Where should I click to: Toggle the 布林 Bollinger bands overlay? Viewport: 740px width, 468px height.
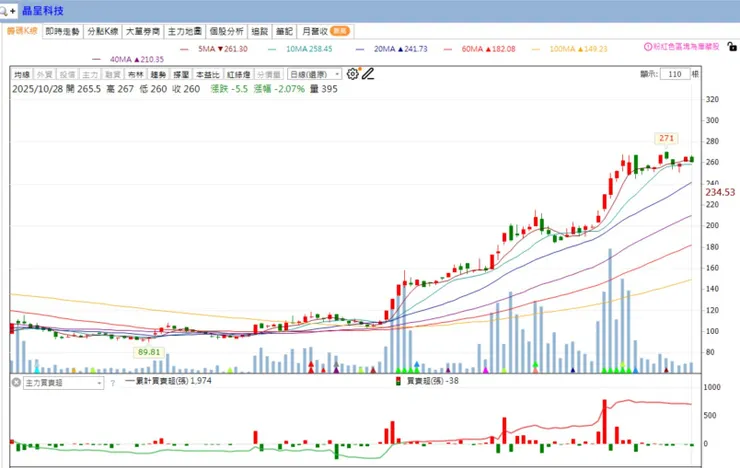pos(135,75)
